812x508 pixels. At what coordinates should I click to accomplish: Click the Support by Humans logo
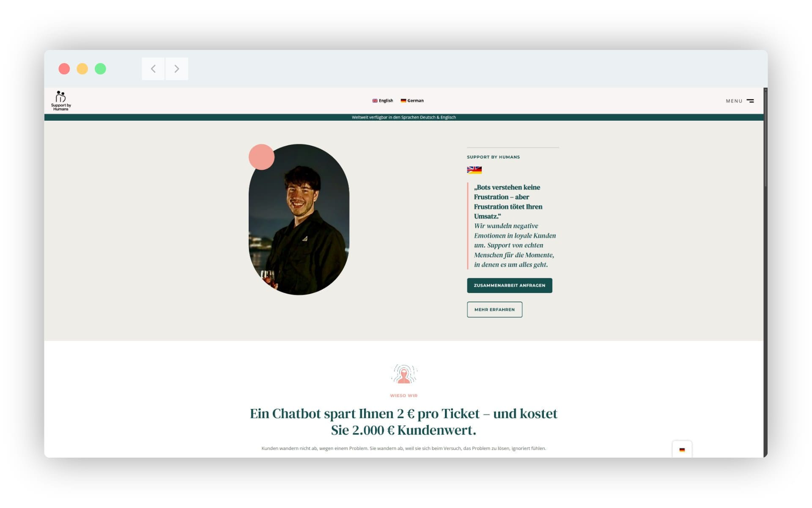[61, 101]
